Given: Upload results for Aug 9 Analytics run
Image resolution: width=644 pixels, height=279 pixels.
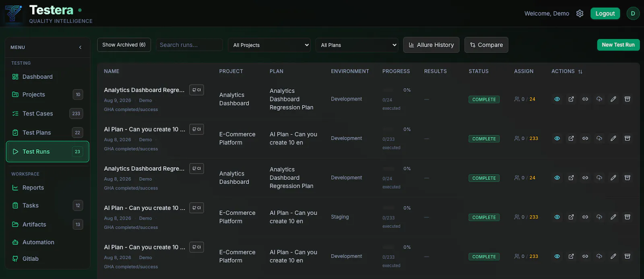Looking at the screenshot, I should coord(599,99).
